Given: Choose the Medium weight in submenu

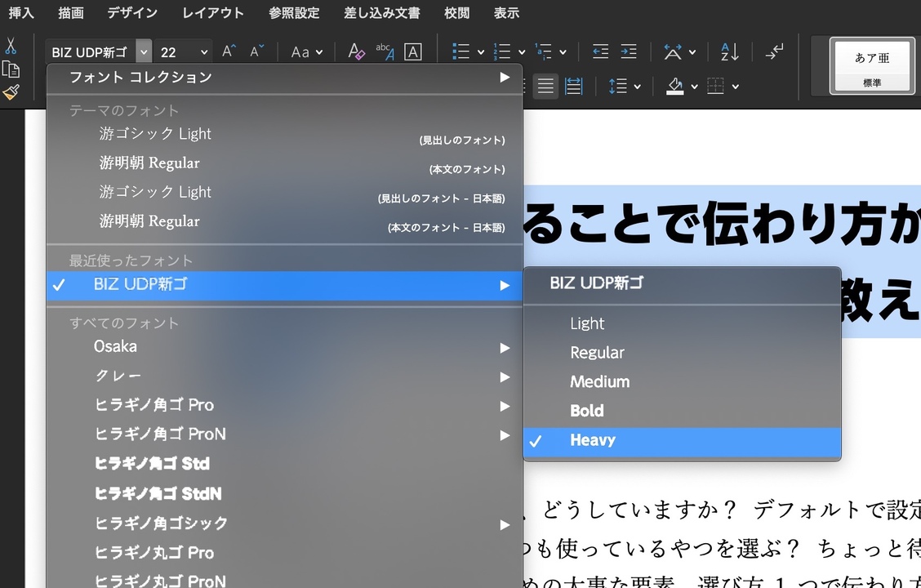Looking at the screenshot, I should (682, 382).
